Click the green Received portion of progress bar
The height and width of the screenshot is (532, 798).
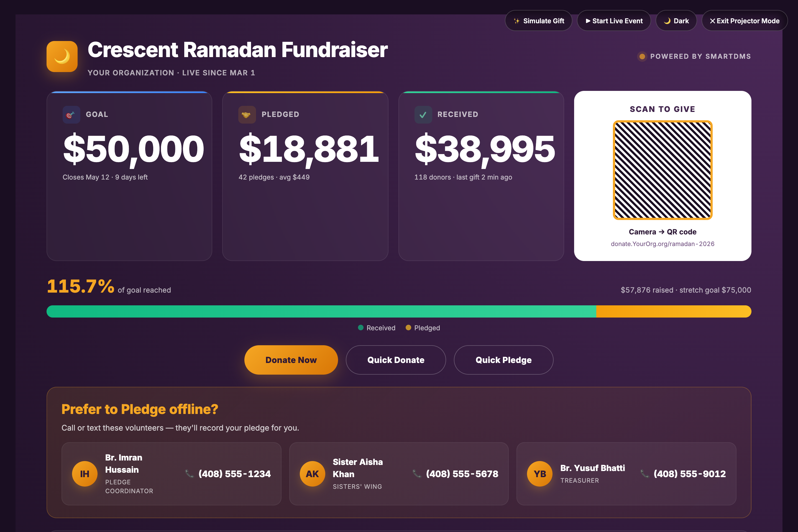coord(321,311)
